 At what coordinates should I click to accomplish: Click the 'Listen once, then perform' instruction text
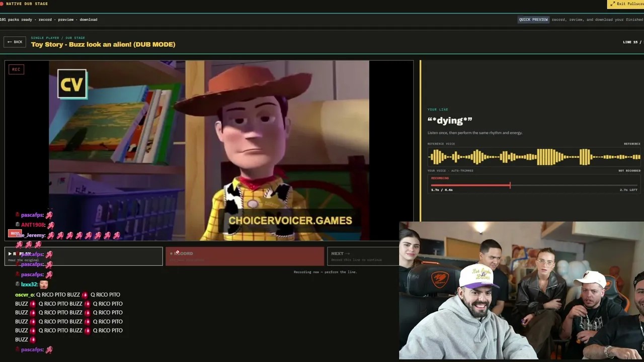475,133
